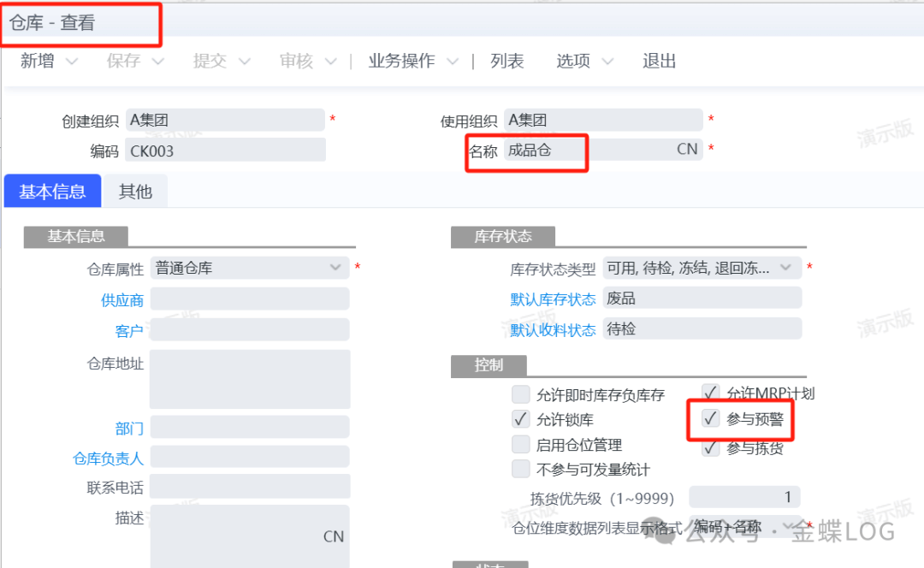Screen dimensions: 924x568
Task: Enable 启用仓位管理 checkbox
Action: pos(520,444)
